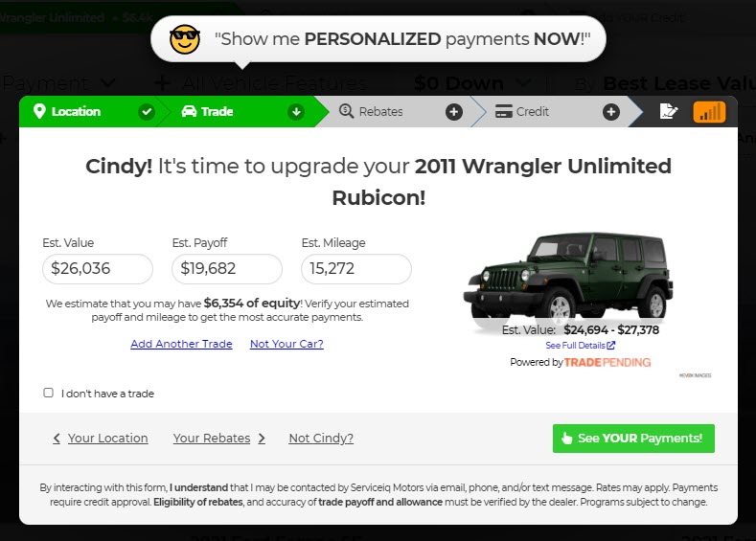756x541 pixels.
Task: Open the Credit tab
Action: point(533,111)
